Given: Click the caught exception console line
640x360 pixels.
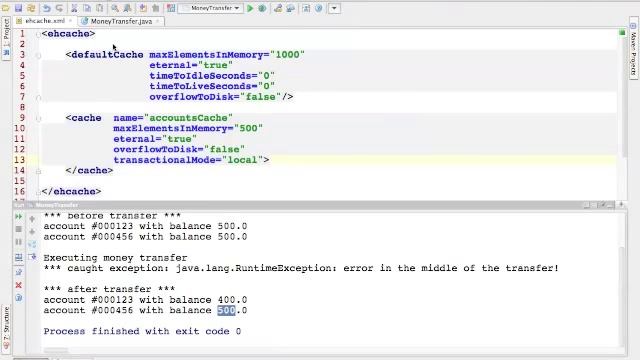Looking at the screenshot, I should click(x=301, y=268).
